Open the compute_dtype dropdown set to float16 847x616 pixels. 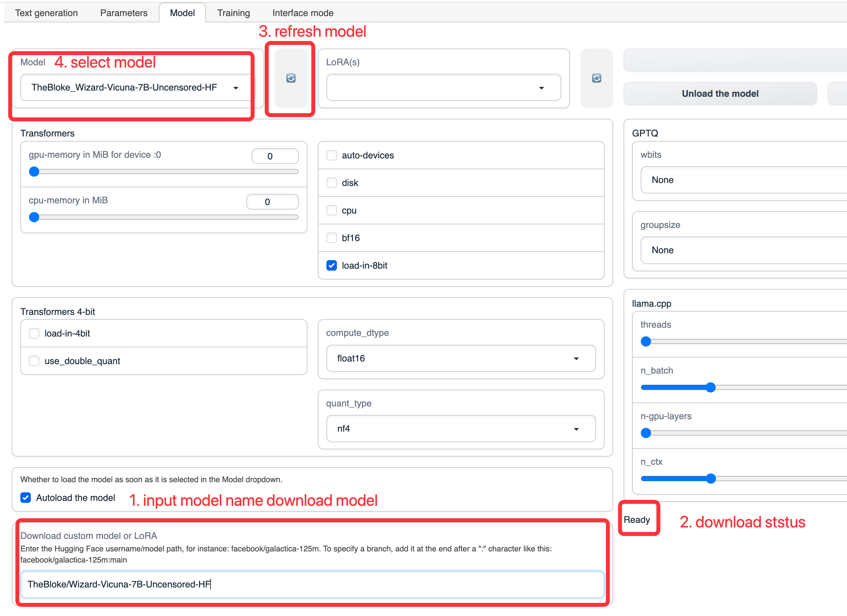pyautogui.click(x=461, y=359)
